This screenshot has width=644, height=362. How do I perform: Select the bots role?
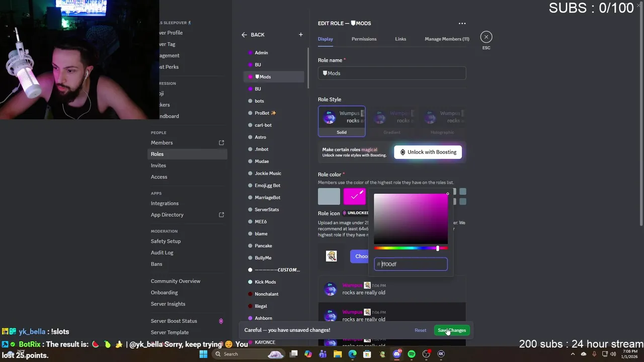tap(274, 101)
